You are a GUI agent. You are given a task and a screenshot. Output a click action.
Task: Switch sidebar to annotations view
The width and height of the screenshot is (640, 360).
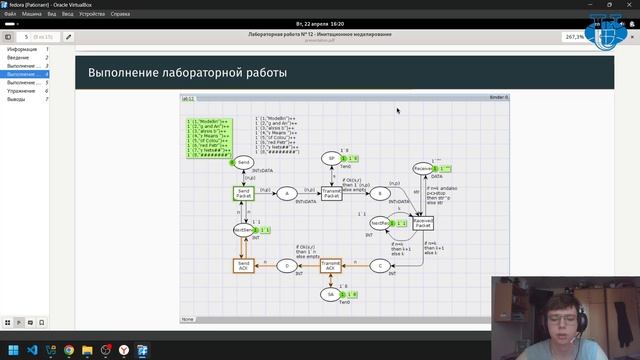(31, 322)
